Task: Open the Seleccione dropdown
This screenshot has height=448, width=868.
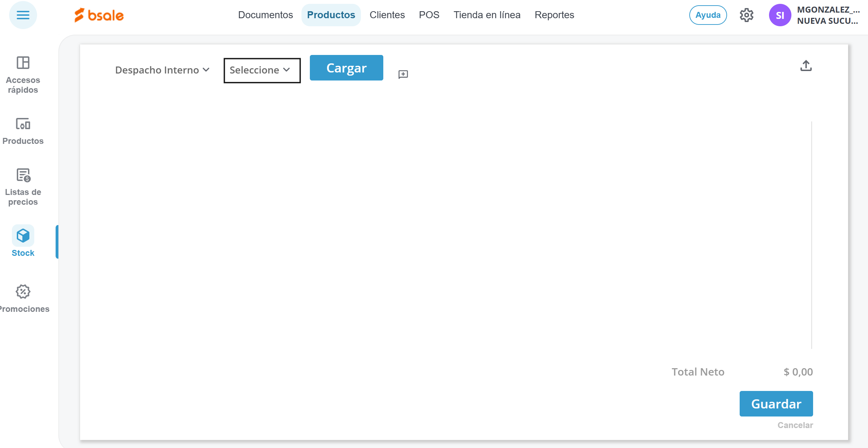Action: (x=262, y=70)
